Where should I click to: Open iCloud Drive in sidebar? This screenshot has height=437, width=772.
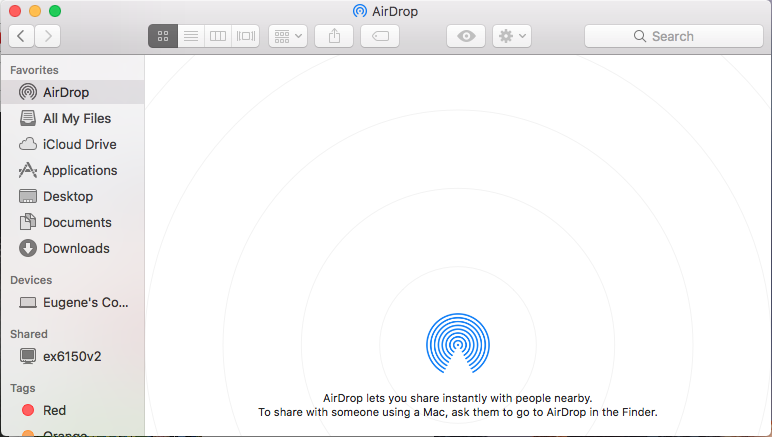(72, 144)
